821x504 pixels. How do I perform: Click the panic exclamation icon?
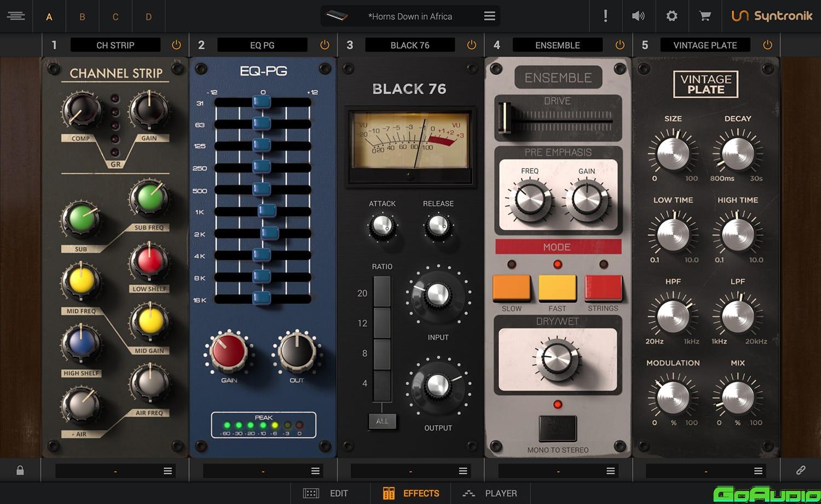click(x=605, y=16)
